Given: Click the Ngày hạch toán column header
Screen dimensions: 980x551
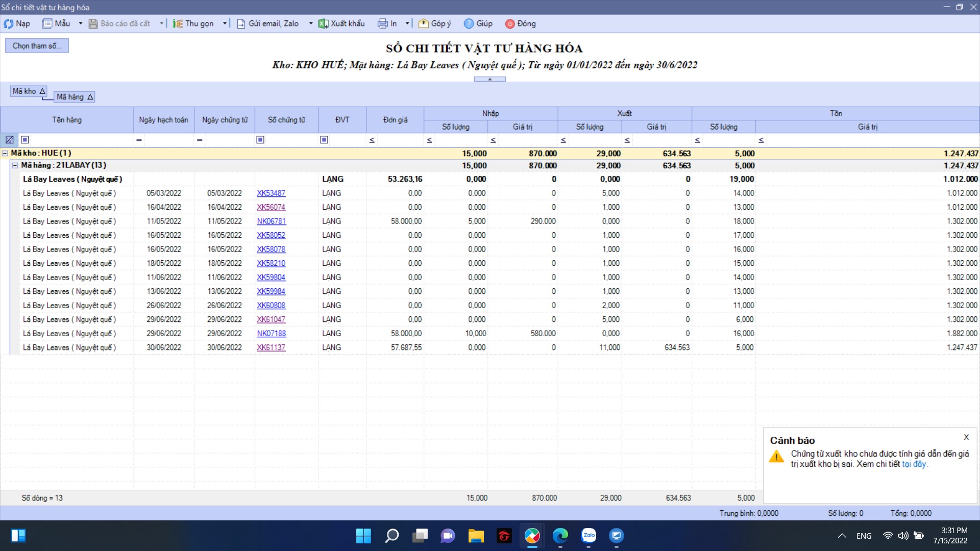Looking at the screenshot, I should point(164,120).
